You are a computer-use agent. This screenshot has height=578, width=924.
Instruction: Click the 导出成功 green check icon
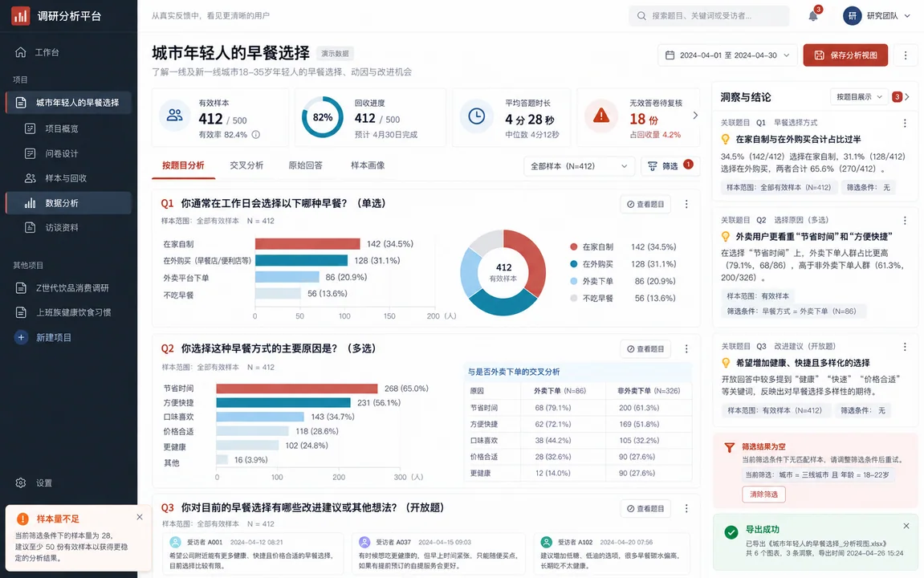coord(731,532)
